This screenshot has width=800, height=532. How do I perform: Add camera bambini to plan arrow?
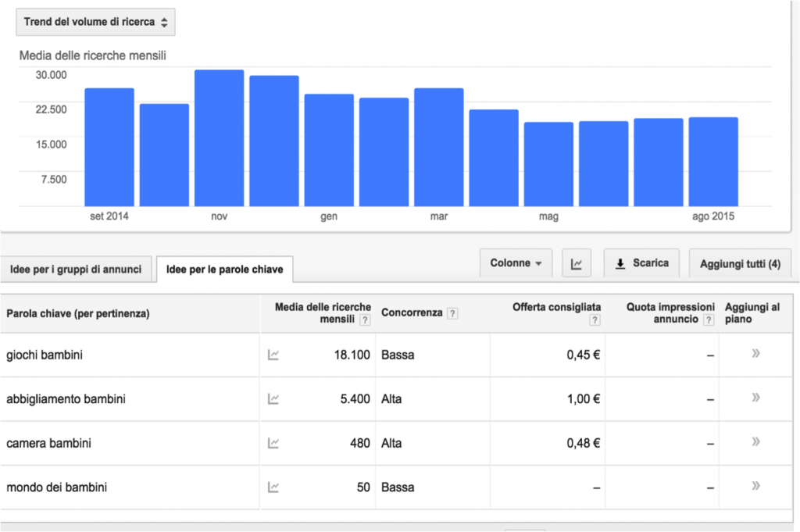click(x=755, y=441)
